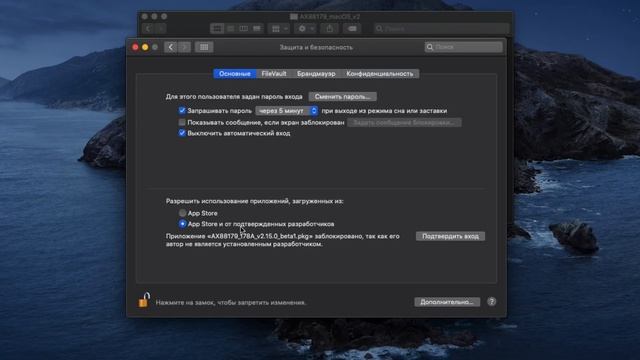Click the Edit Tags icon in Finder
640x360 pixels.
tap(352, 29)
